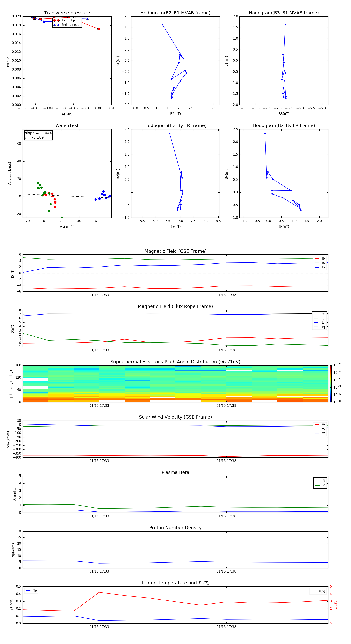Screen dimensions: 351x644
Task: Click the "Hodogram(B3_B1 MVAB frame)" title
Action: click(284, 13)
